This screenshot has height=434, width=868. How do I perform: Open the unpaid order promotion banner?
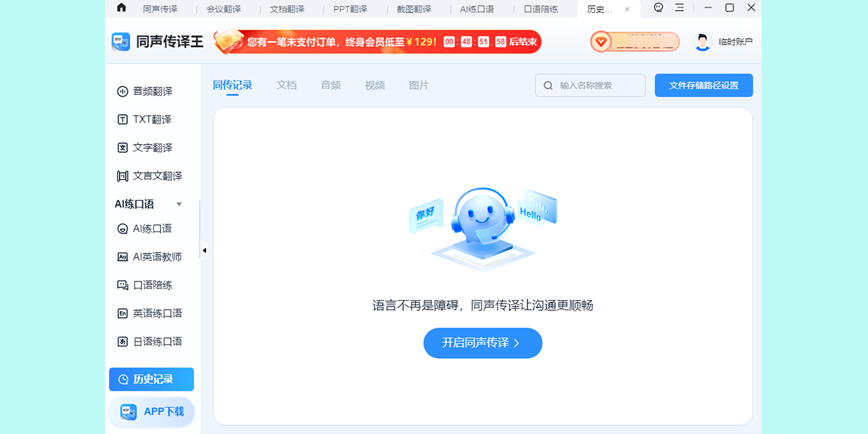[x=377, y=42]
